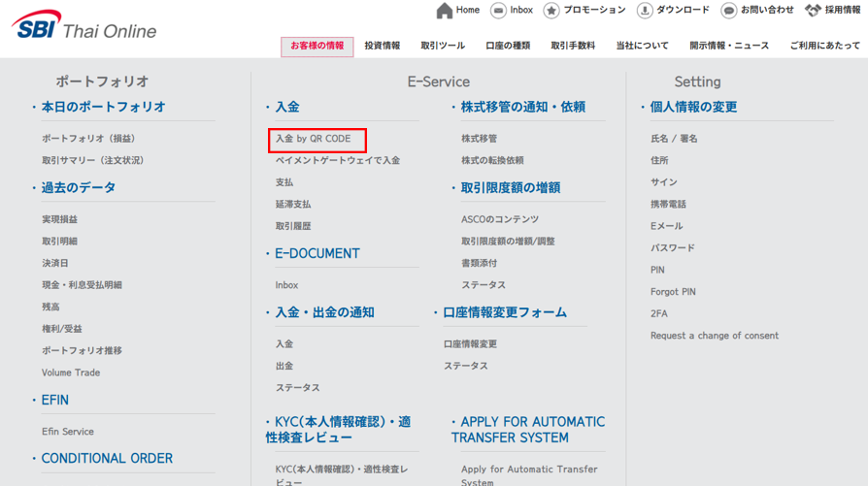Screen dimensions: 868x486
Task: Open ASCOのコンテンツ link
Action: [500, 219]
